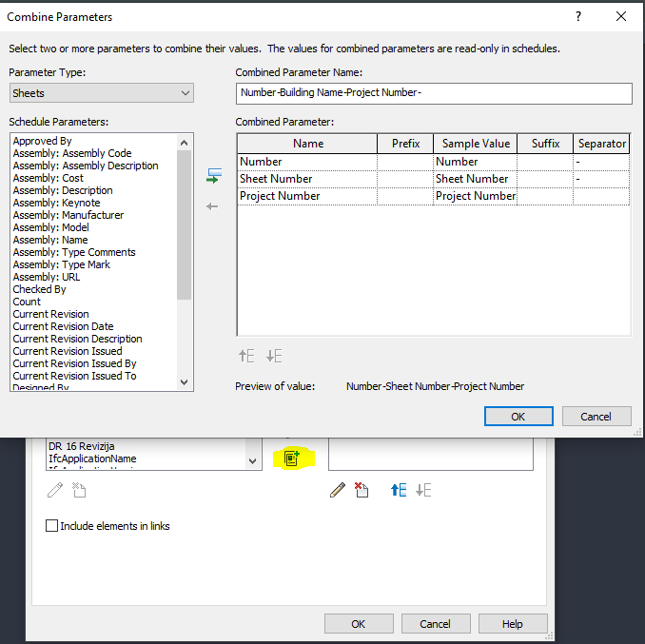This screenshot has height=644, width=645.
Task: Click scroll down arrow in background fields list
Action: click(x=252, y=461)
